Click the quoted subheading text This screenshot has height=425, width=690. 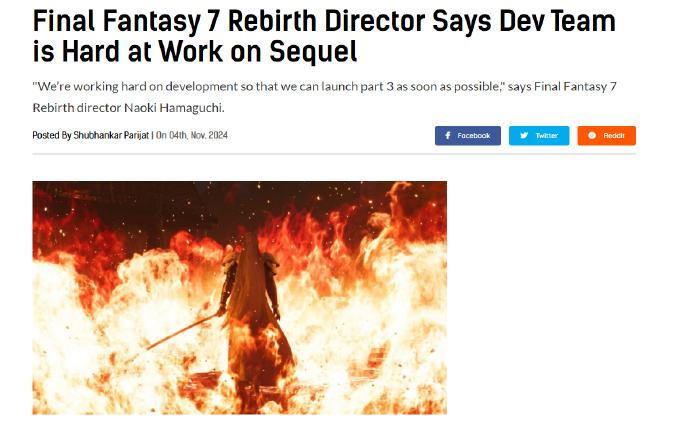(324, 97)
